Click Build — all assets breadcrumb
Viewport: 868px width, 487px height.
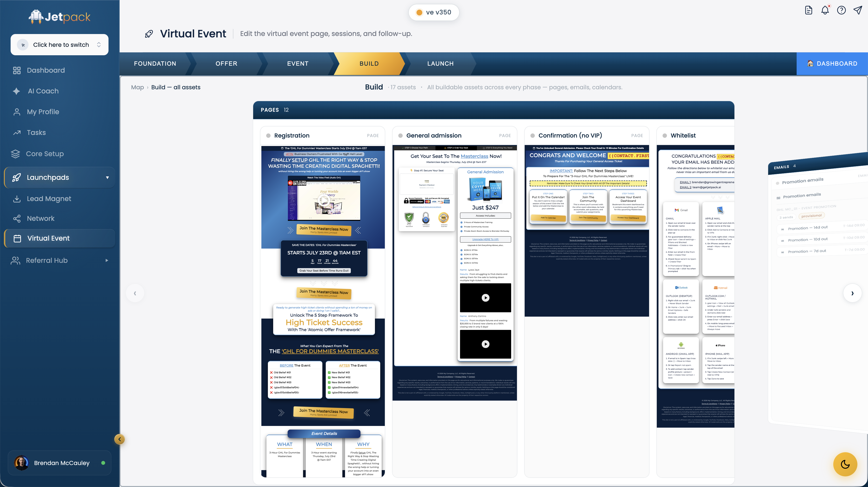176,87
